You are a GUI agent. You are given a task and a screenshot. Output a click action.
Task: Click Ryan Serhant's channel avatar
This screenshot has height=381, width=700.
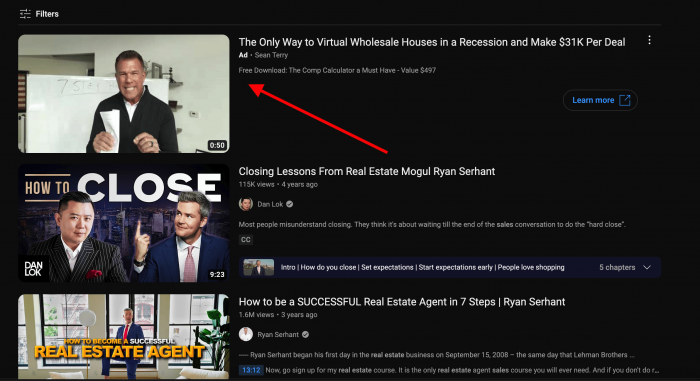pyautogui.click(x=246, y=334)
